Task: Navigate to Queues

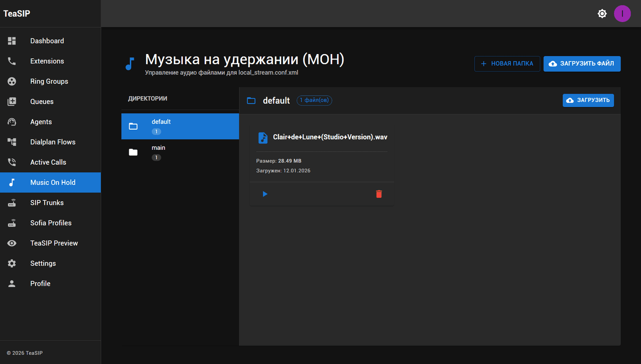Action: point(50,102)
